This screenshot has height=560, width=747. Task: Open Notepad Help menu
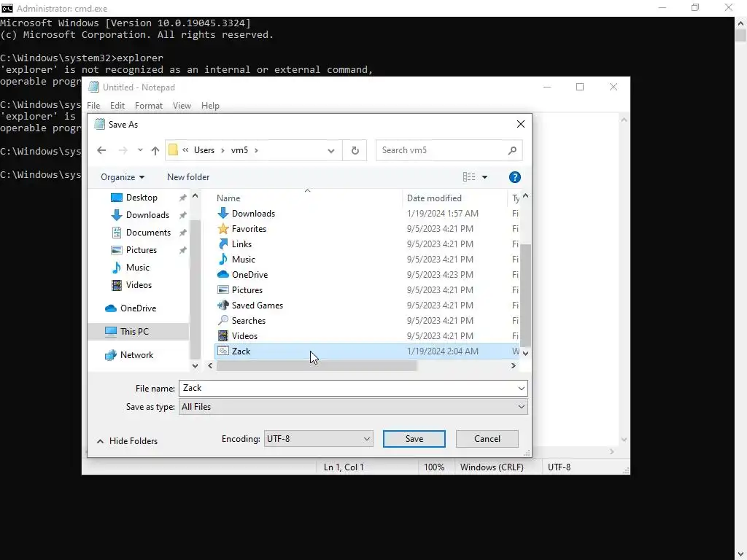[210, 106]
